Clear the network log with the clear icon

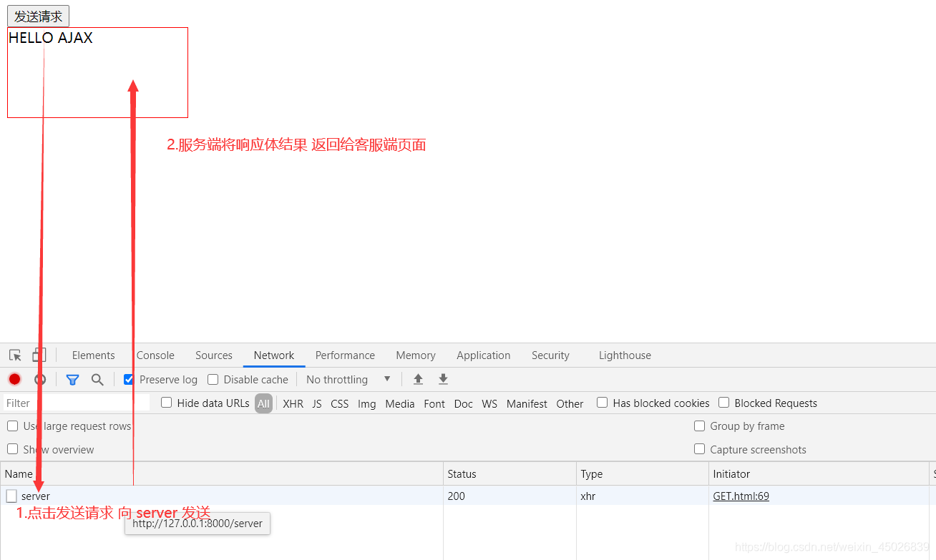coord(40,379)
